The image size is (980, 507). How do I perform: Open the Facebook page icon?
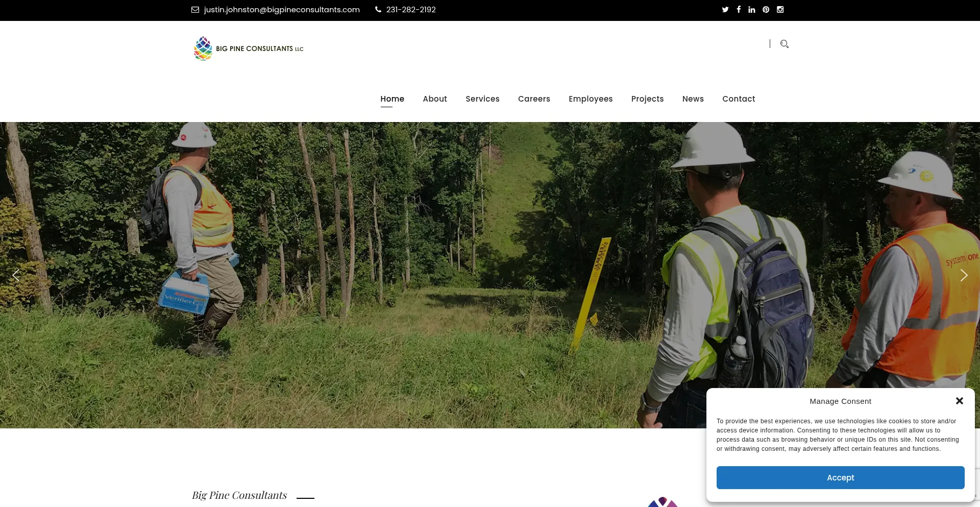click(x=739, y=10)
